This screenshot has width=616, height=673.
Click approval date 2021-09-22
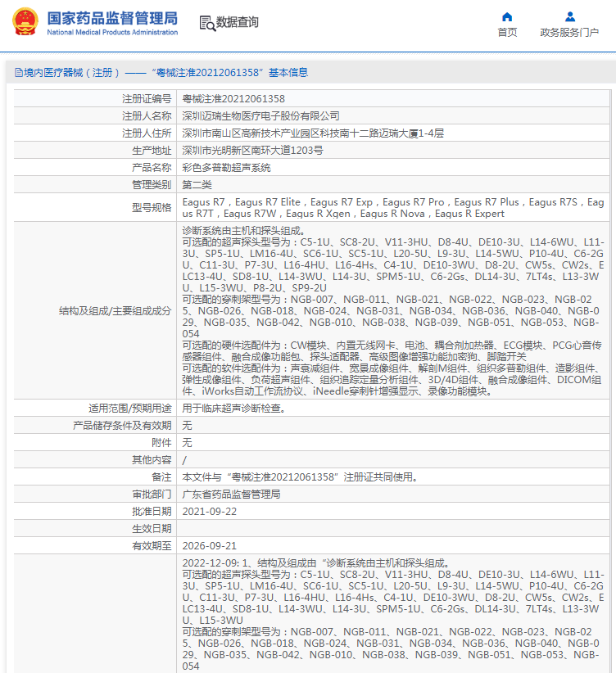[x=209, y=512]
